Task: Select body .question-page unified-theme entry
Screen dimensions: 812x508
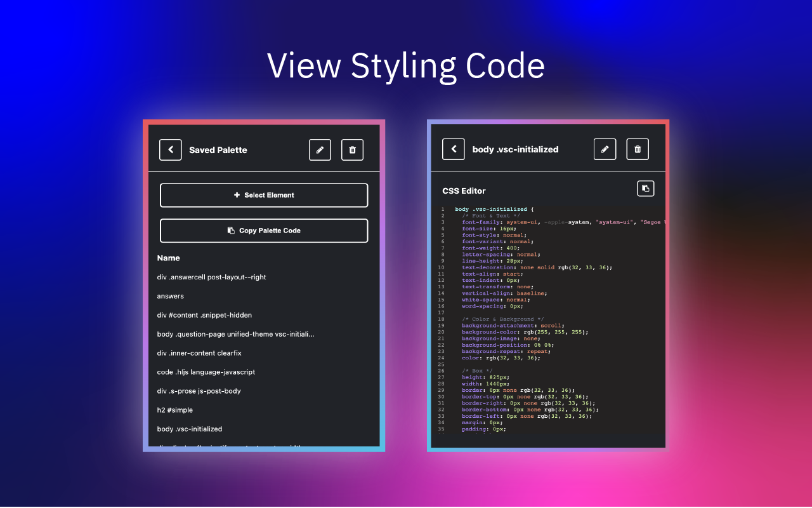Action: click(x=236, y=334)
